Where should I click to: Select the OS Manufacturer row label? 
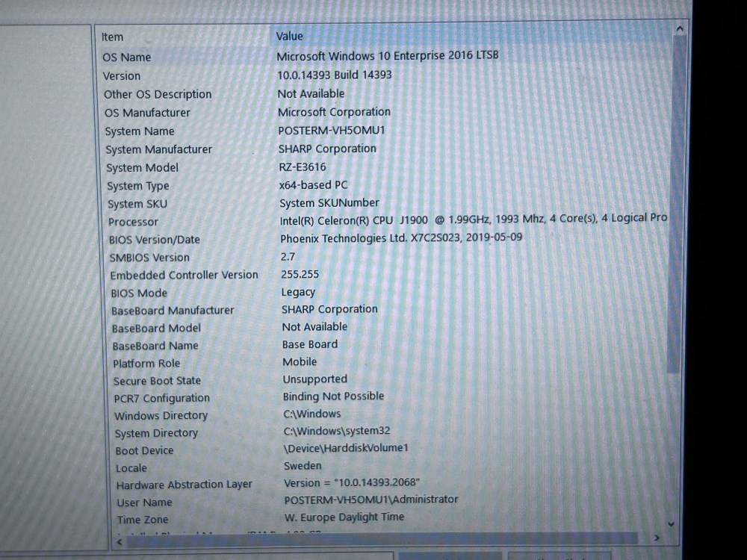coord(147,113)
